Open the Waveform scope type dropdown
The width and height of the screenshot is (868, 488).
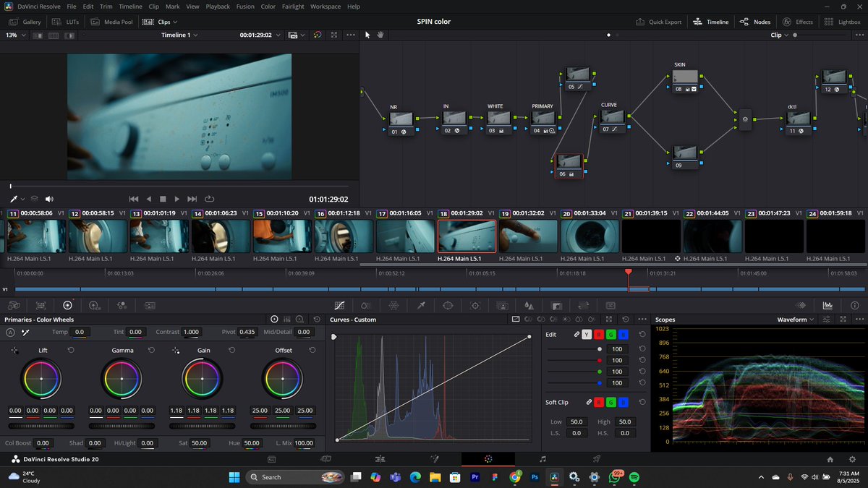coord(796,319)
